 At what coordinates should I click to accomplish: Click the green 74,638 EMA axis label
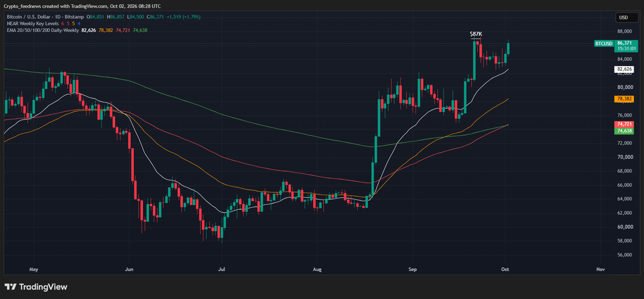click(623, 131)
